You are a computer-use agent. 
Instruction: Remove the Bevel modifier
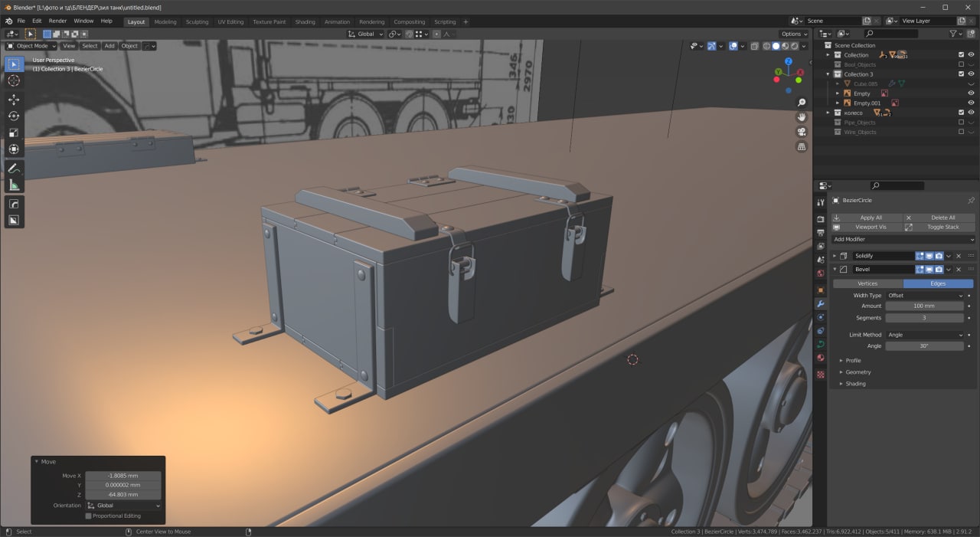(x=959, y=270)
